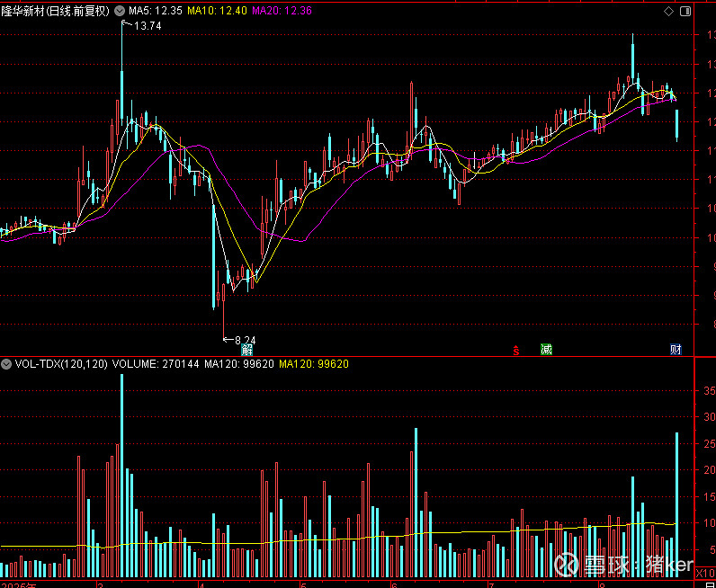Click the white MA120: 99620 label
The height and width of the screenshot is (588, 716).
239,364
